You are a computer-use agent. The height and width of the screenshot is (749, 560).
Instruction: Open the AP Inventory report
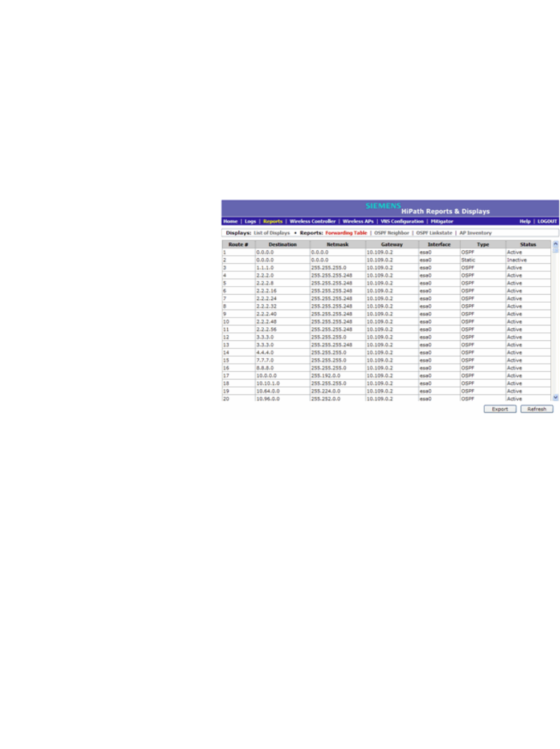pos(475,233)
